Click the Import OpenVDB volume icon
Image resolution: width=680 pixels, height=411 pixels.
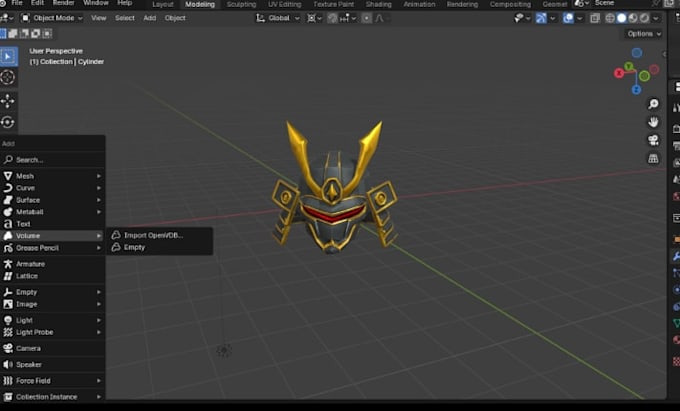pos(116,235)
